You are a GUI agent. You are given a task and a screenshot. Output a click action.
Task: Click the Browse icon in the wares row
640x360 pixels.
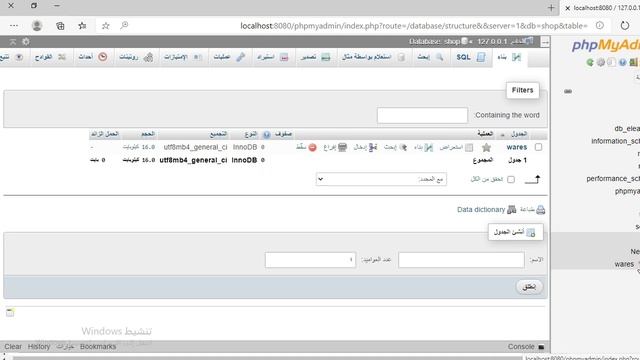pyautogui.click(x=469, y=147)
